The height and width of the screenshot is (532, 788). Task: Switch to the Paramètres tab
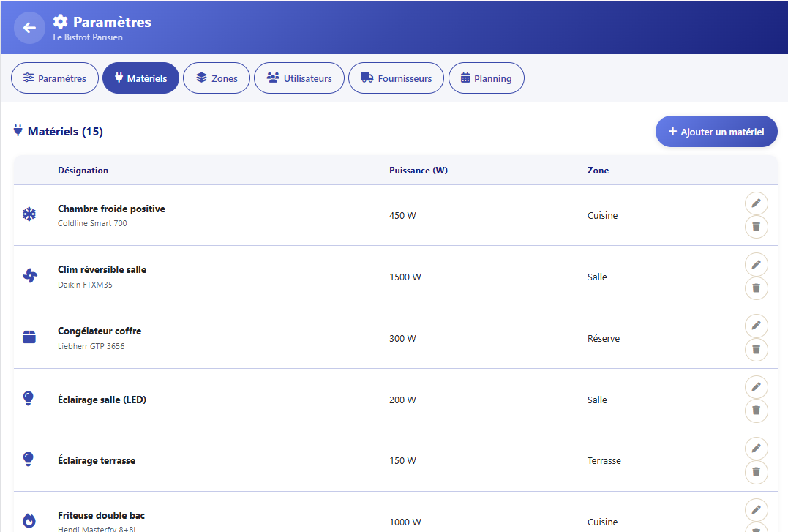coord(55,78)
